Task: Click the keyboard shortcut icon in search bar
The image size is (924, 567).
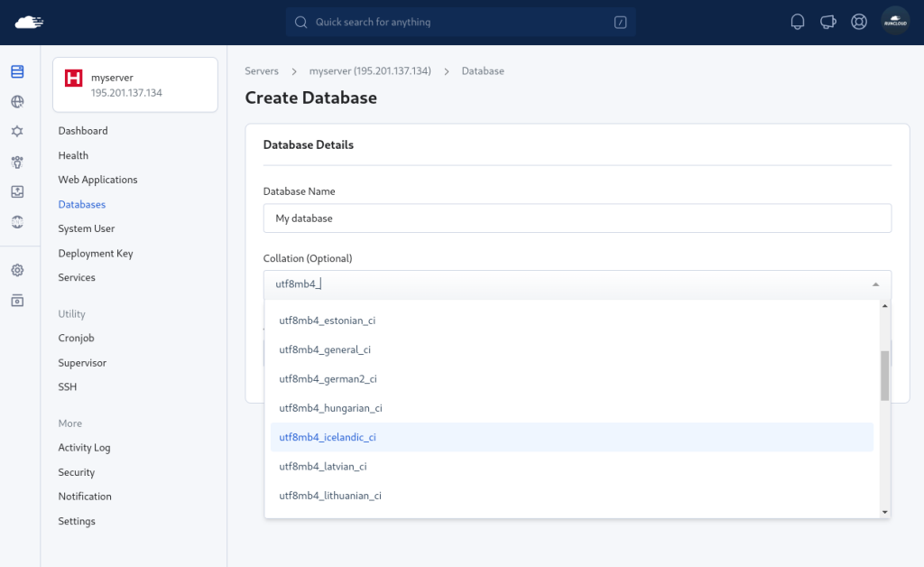Action: pyautogui.click(x=620, y=22)
